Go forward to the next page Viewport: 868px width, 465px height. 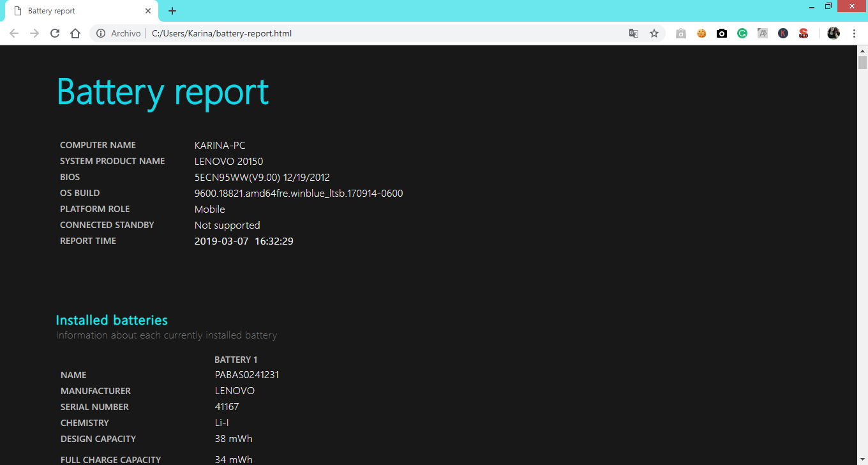click(34, 33)
